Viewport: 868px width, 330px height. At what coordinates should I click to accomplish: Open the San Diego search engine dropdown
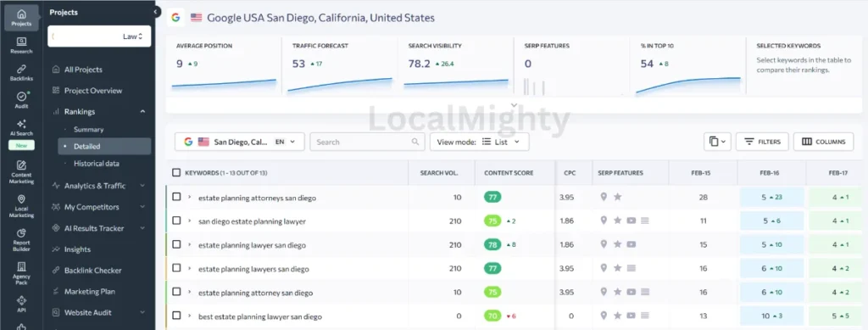pos(240,142)
